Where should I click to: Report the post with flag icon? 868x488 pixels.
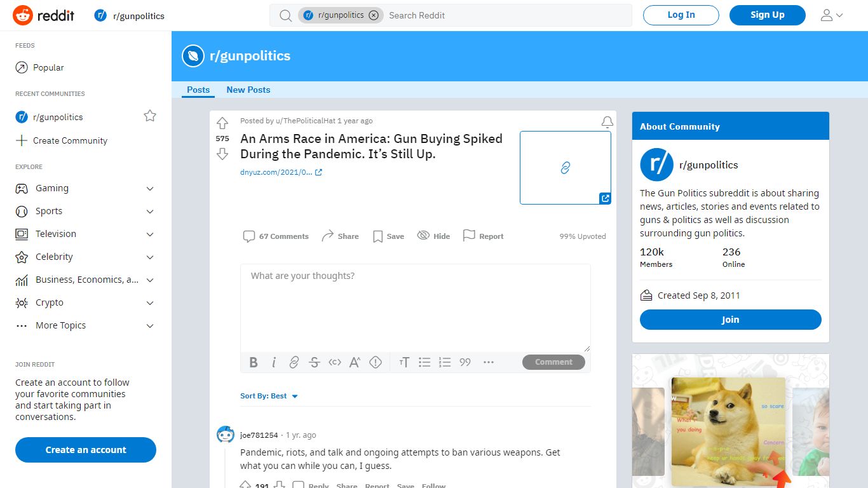[483, 236]
